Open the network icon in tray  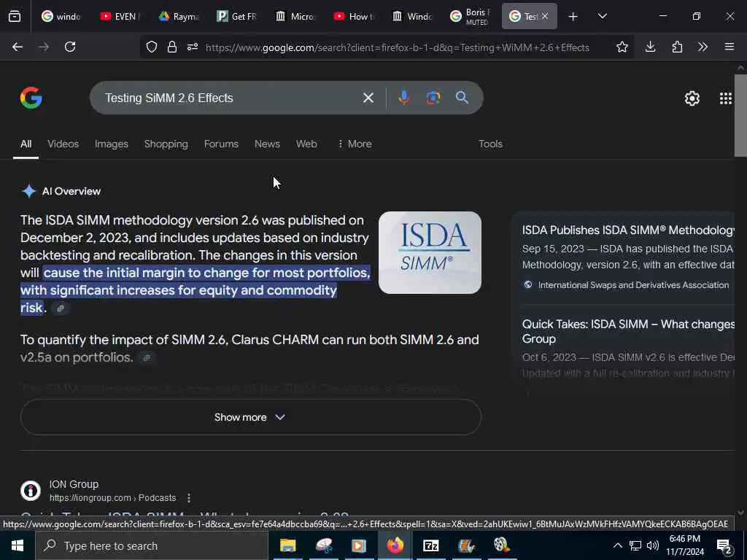635,545
